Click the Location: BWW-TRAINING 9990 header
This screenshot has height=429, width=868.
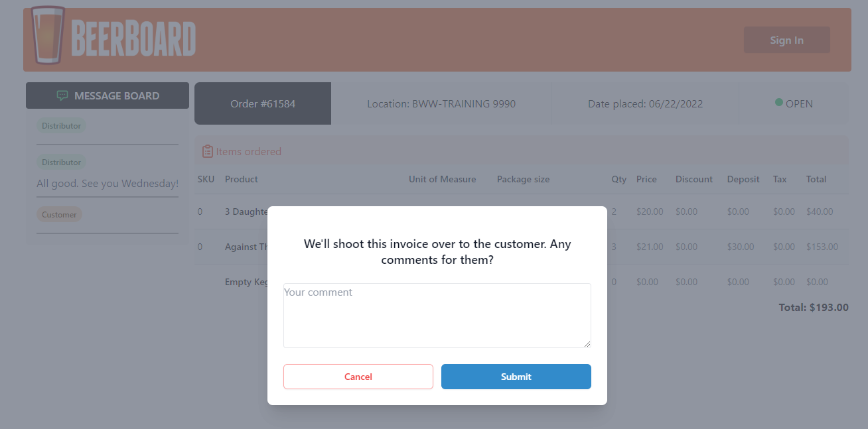[441, 103]
